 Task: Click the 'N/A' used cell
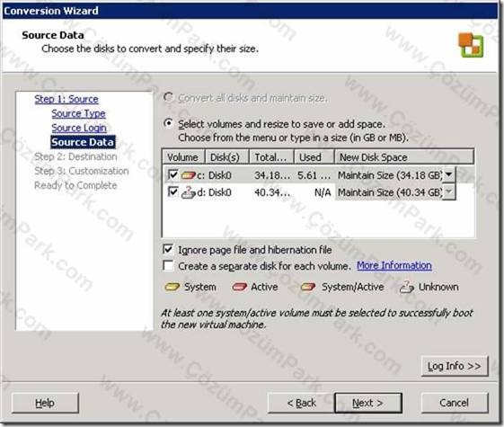[323, 192]
